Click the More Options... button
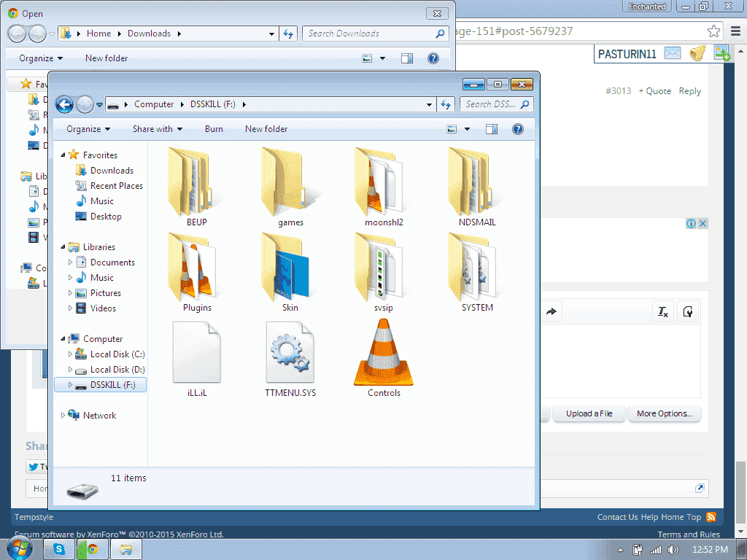This screenshot has width=747, height=560. [x=664, y=414]
